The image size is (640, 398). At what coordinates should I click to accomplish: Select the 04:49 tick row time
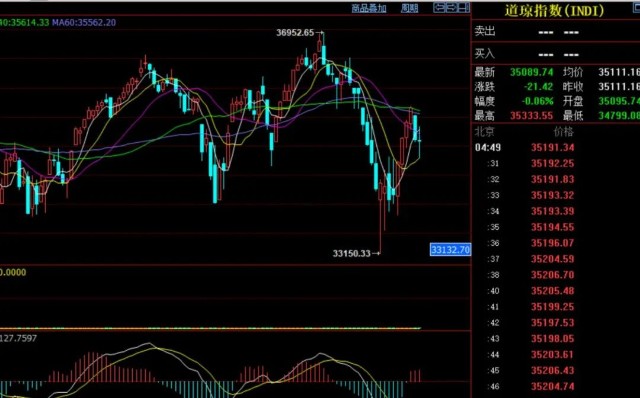(488, 147)
